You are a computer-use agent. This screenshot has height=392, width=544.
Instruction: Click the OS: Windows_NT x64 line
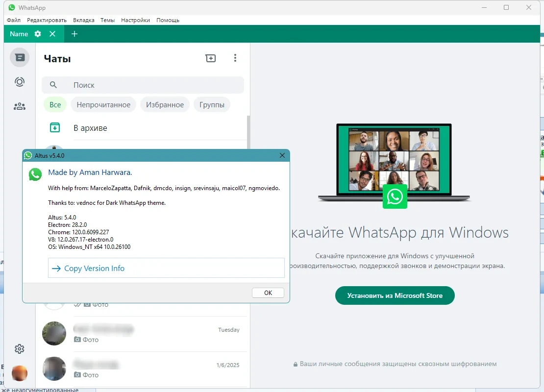(89, 247)
